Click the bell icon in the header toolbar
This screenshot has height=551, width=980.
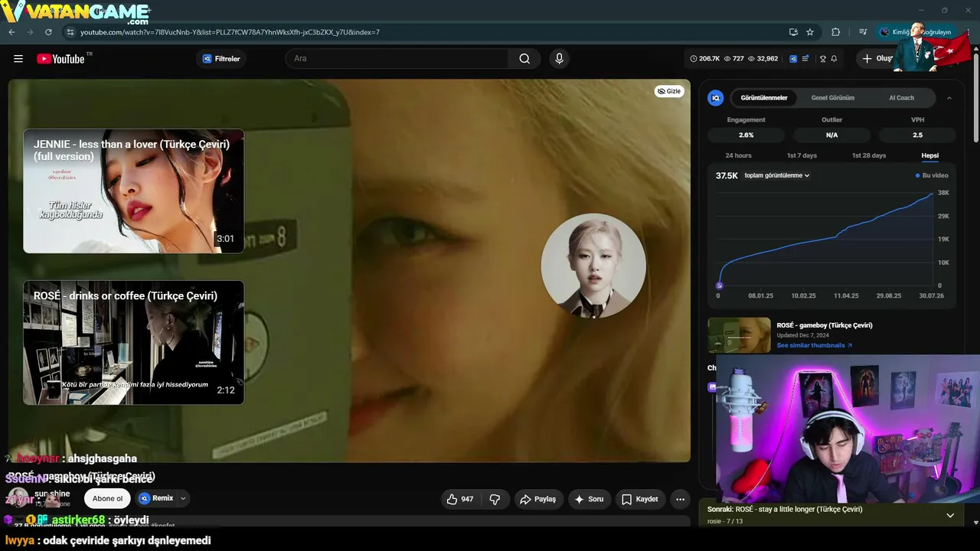click(834, 59)
